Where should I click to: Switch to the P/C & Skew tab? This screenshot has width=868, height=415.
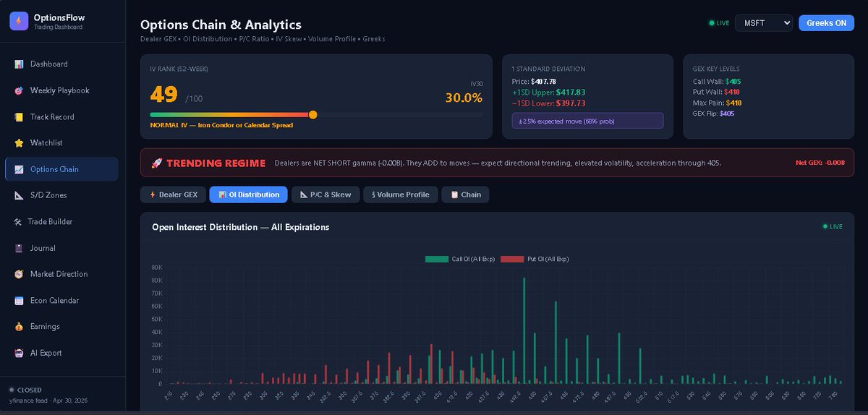[325, 194]
